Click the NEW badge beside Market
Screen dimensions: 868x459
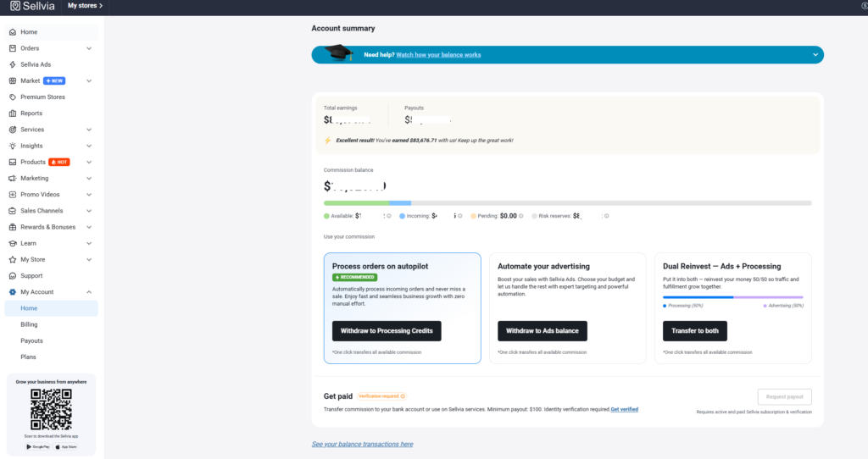coord(54,80)
